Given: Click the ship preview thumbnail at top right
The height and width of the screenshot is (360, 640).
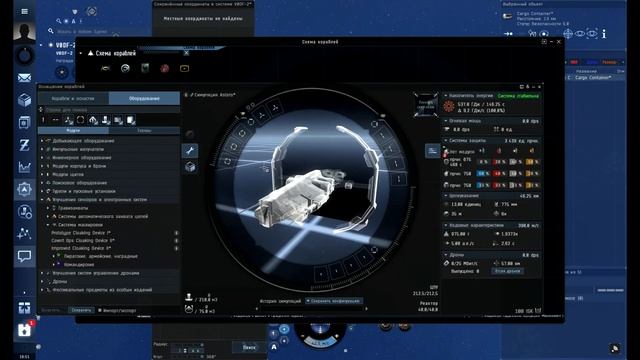Looking at the screenshot, I should tap(426, 105).
